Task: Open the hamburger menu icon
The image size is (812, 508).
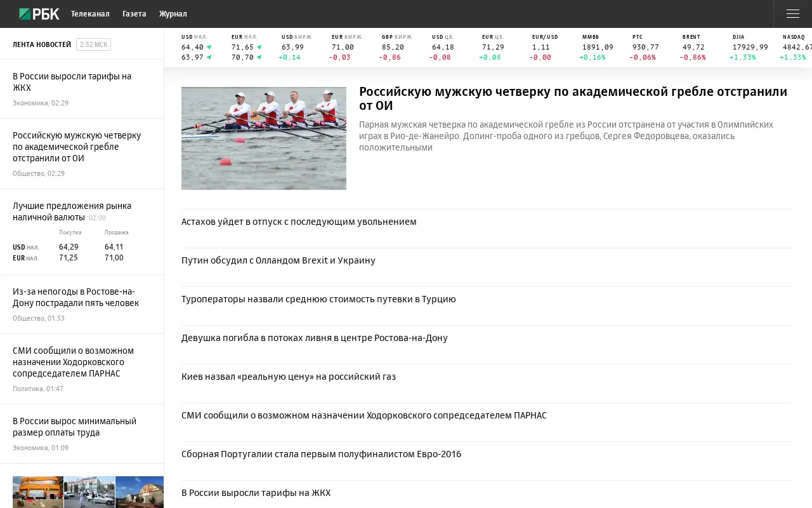Action: pyautogui.click(x=792, y=14)
